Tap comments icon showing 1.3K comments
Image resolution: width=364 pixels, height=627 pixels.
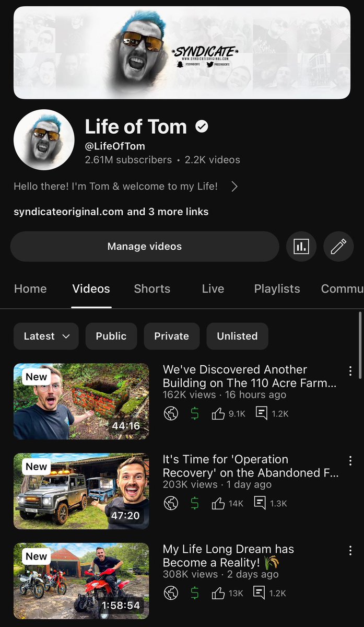coord(261,504)
